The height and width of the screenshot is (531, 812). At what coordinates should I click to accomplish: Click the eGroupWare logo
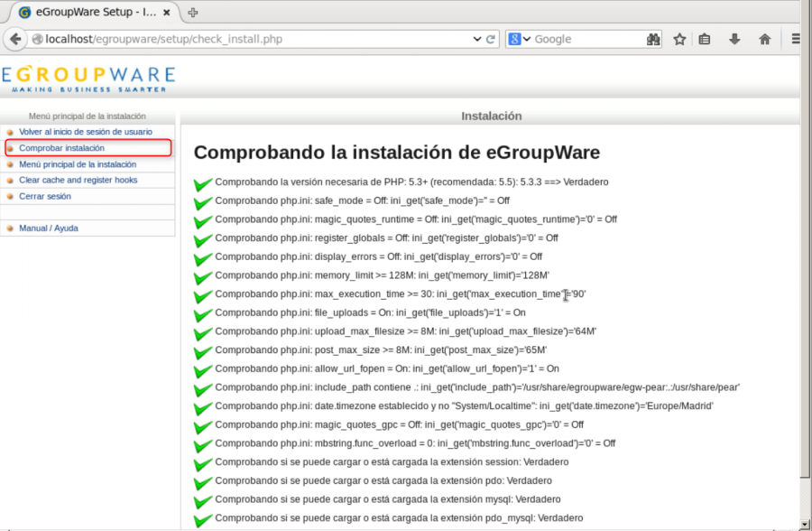tap(88, 77)
